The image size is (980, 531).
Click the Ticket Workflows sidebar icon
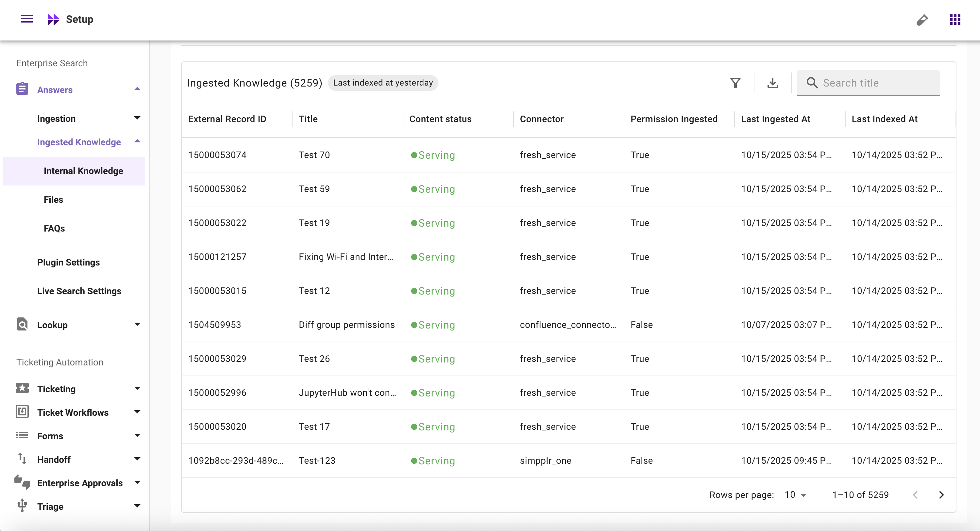point(22,412)
